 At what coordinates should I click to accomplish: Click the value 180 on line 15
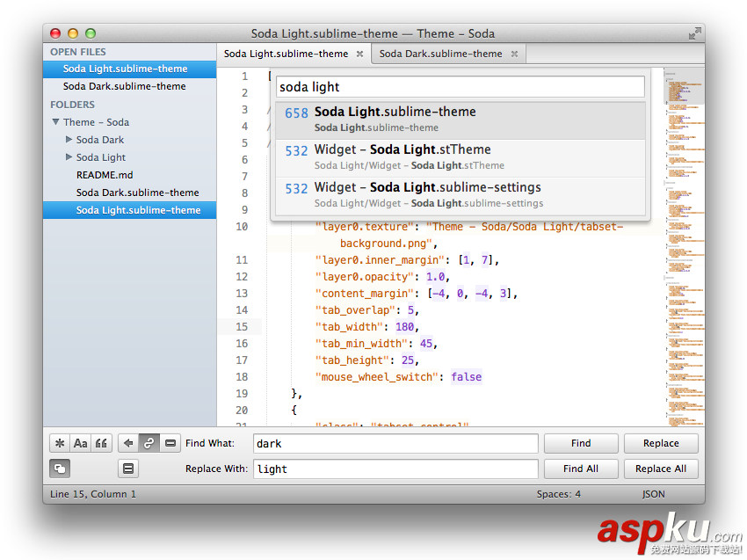click(404, 327)
